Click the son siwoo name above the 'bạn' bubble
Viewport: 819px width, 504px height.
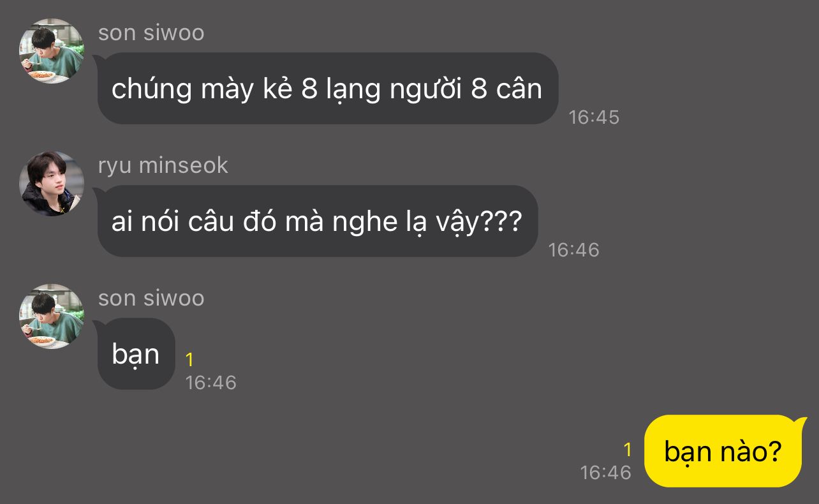click(151, 299)
